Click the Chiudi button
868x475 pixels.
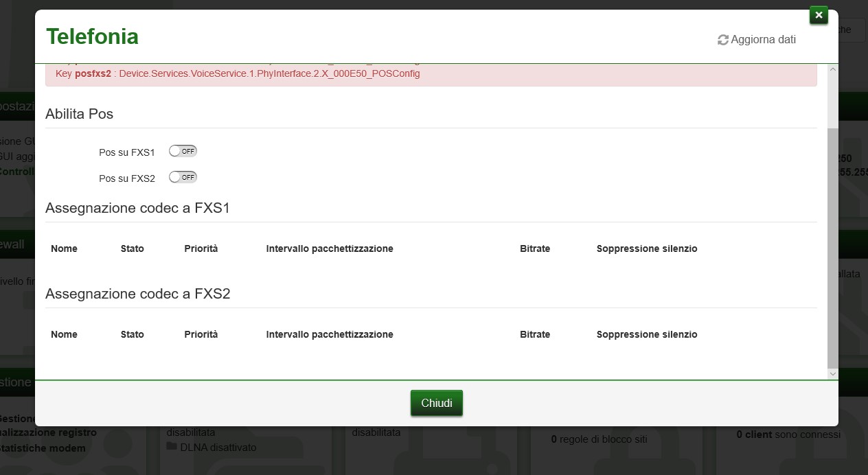coord(437,403)
